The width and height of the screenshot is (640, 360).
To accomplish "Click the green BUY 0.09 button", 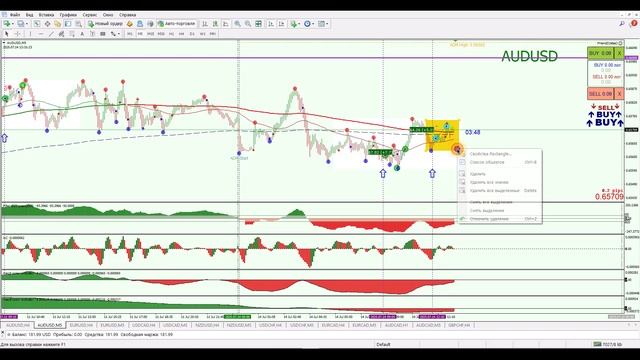I will tap(600, 53).
